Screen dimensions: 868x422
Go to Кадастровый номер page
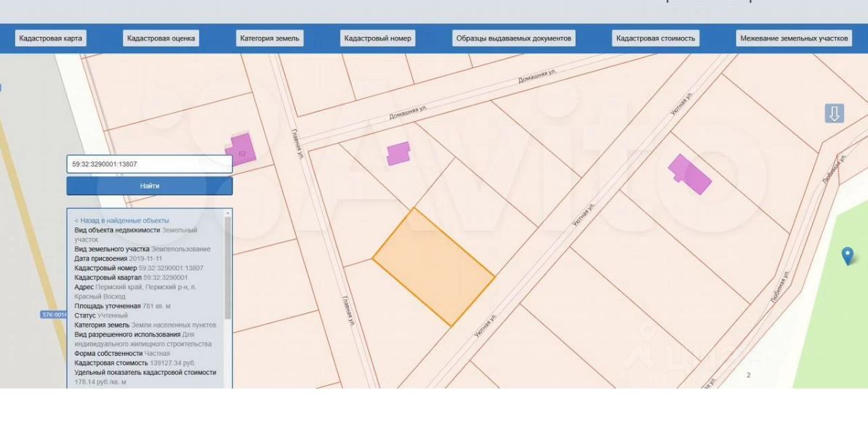coord(377,38)
